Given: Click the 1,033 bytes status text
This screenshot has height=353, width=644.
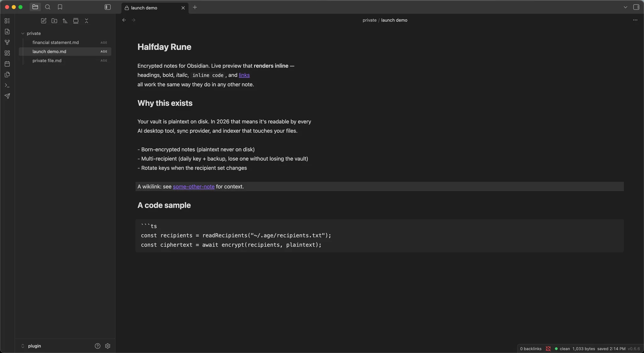Looking at the screenshot, I should tap(584, 349).
